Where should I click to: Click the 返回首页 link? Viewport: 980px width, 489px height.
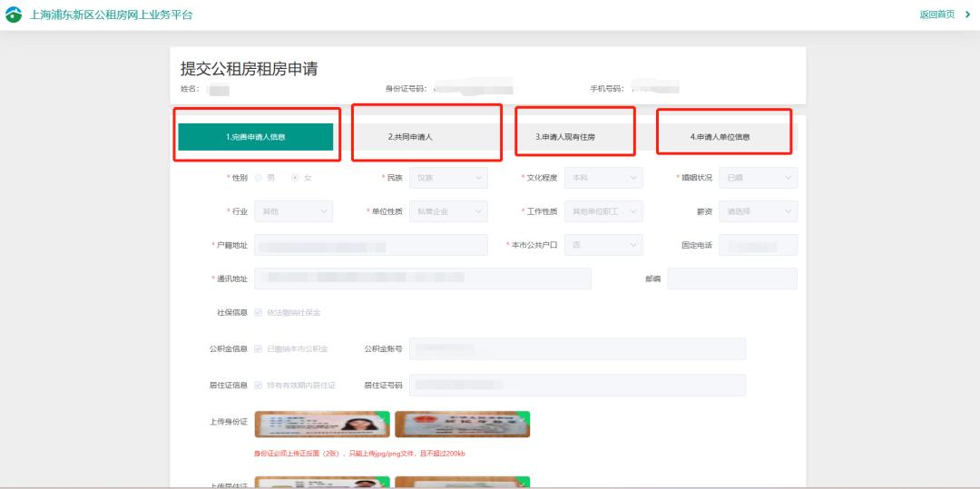[936, 15]
